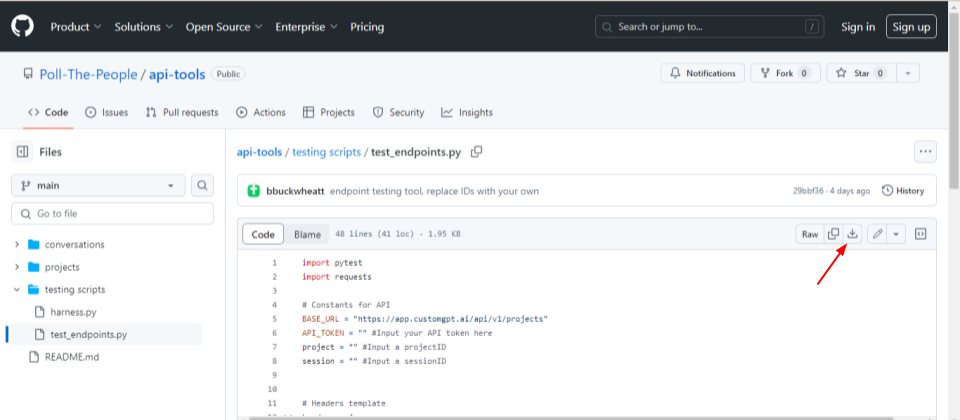Open the Actions tab
The width and height of the screenshot is (960, 420).
coord(261,113)
